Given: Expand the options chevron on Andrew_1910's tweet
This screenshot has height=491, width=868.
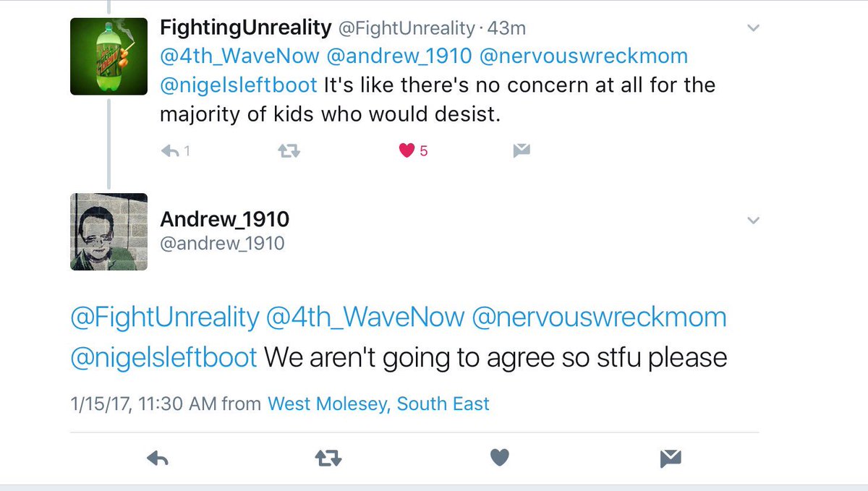Looking at the screenshot, I should click(x=753, y=221).
